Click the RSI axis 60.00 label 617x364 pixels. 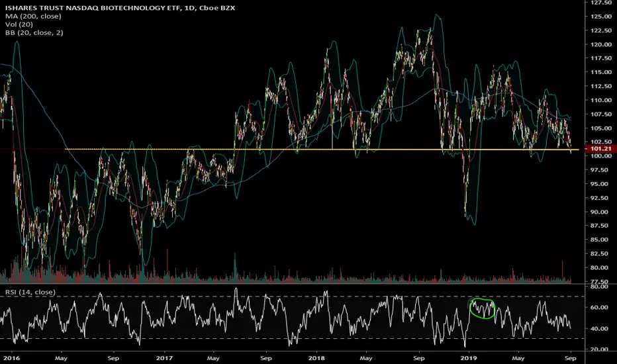pyautogui.click(x=599, y=307)
